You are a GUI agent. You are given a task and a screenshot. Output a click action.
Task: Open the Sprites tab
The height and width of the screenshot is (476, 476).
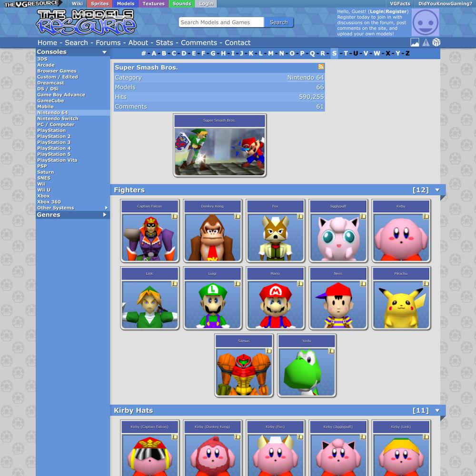(99, 4)
